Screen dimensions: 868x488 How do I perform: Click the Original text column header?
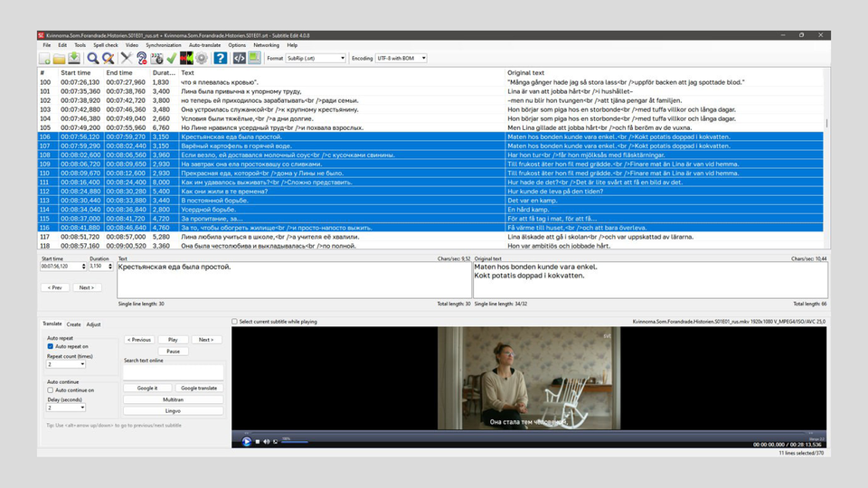(526, 72)
